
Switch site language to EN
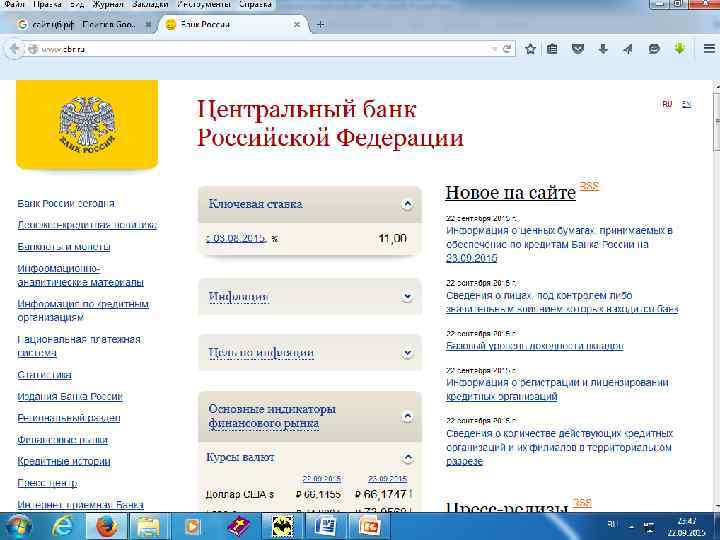pos(686,104)
